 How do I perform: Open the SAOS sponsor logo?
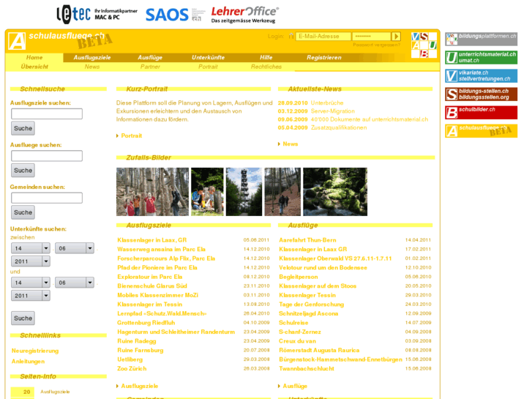click(x=175, y=15)
